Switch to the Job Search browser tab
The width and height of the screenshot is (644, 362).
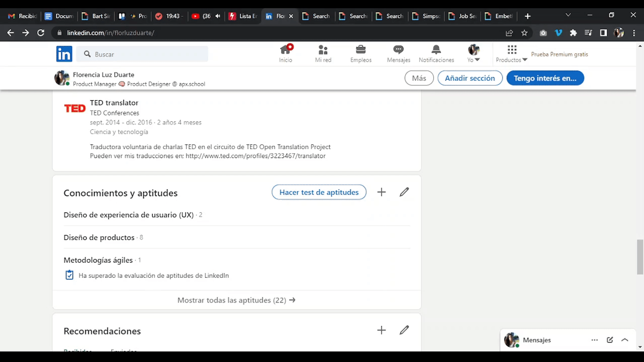(x=463, y=16)
